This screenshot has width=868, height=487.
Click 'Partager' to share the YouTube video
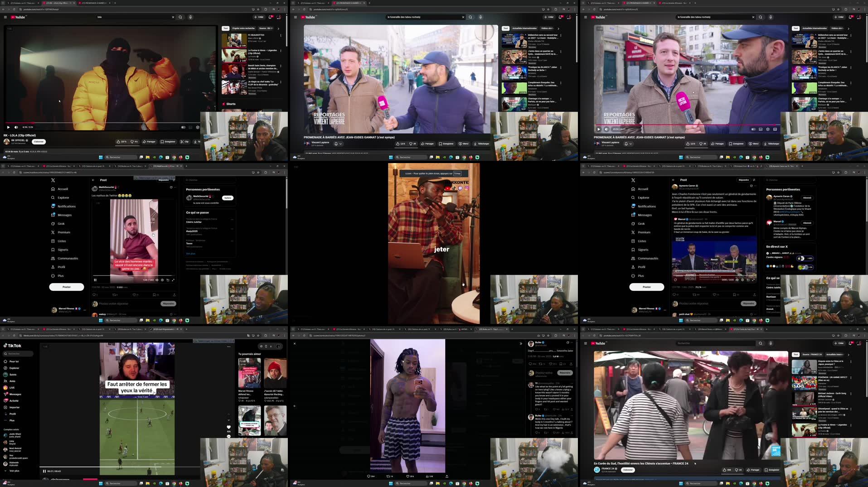click(427, 144)
